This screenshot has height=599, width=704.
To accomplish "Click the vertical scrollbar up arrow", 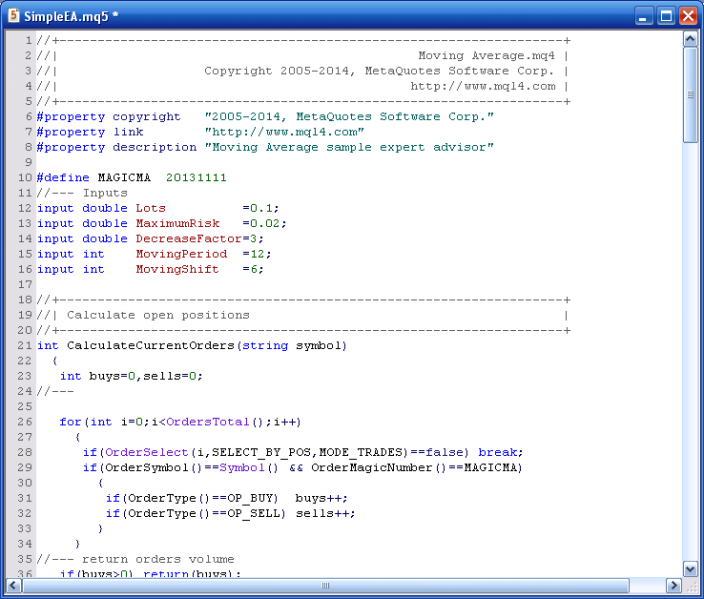I will pyautogui.click(x=690, y=39).
